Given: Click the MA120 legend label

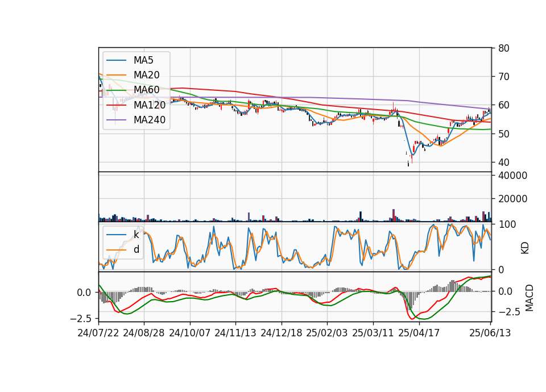Looking at the screenshot, I should [150, 105].
